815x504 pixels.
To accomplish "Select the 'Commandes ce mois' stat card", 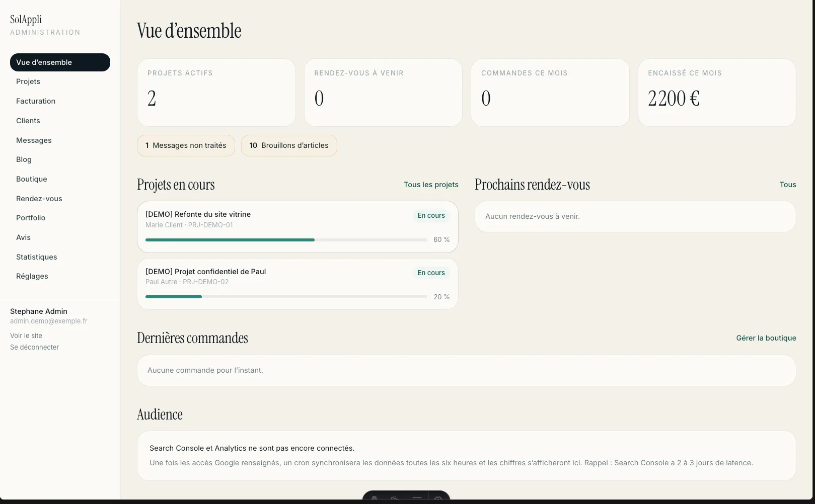I will (x=550, y=93).
